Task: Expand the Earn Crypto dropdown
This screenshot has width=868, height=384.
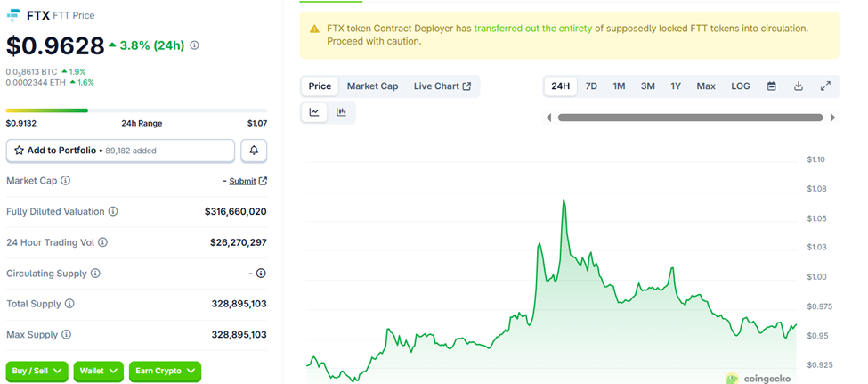Action: click(165, 371)
